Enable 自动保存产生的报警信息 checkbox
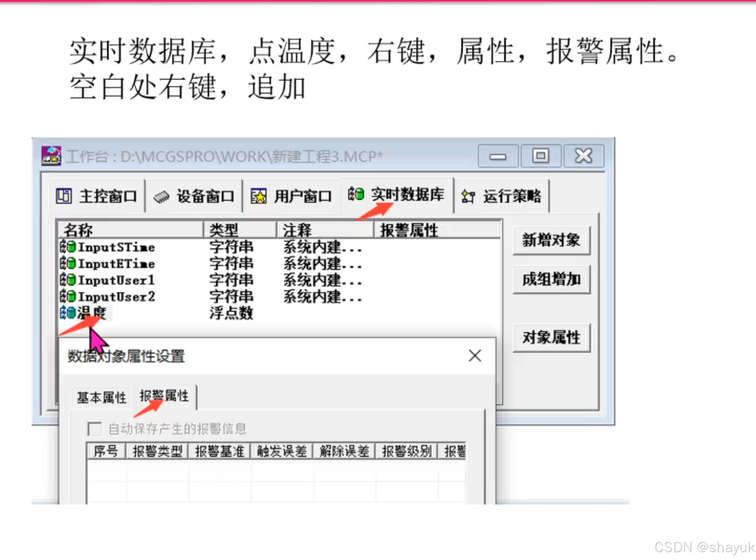Image resolution: width=756 pixels, height=560 pixels. pyautogui.click(x=94, y=428)
